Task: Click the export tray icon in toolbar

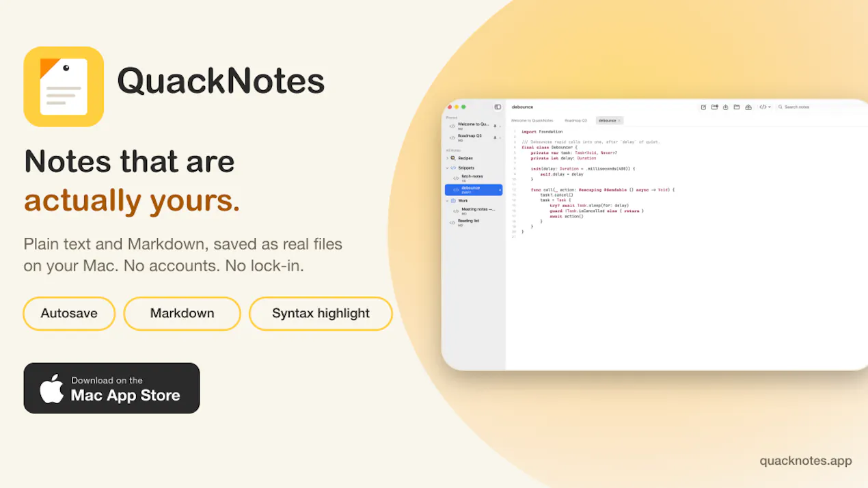Action: pyautogui.click(x=748, y=107)
